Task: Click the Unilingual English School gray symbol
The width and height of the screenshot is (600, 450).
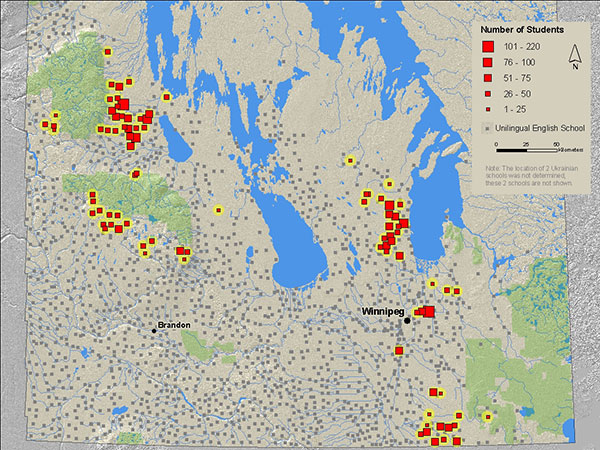Action: coord(488,129)
